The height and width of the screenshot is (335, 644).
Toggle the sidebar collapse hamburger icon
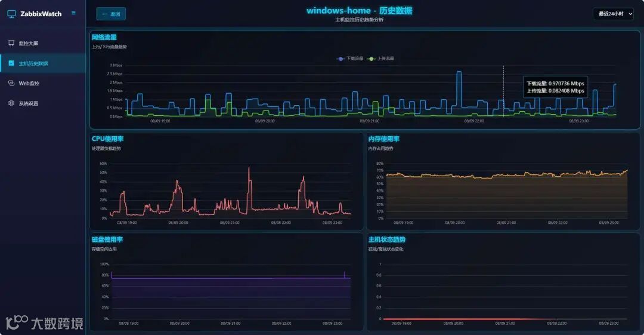tap(73, 13)
